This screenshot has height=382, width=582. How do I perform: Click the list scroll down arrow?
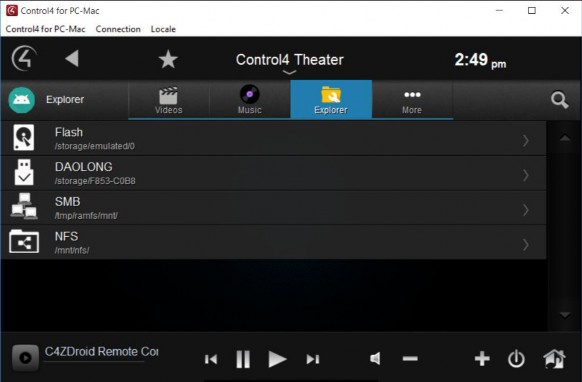(565, 316)
